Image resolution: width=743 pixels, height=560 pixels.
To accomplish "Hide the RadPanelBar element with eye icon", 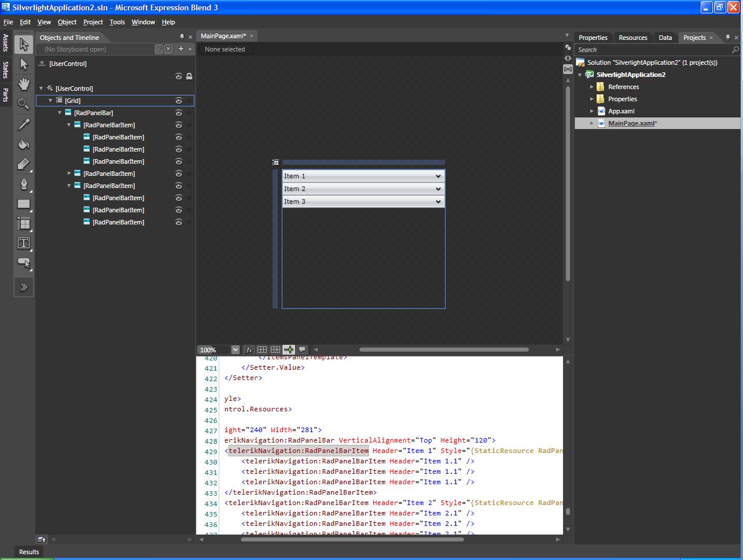I will [179, 113].
